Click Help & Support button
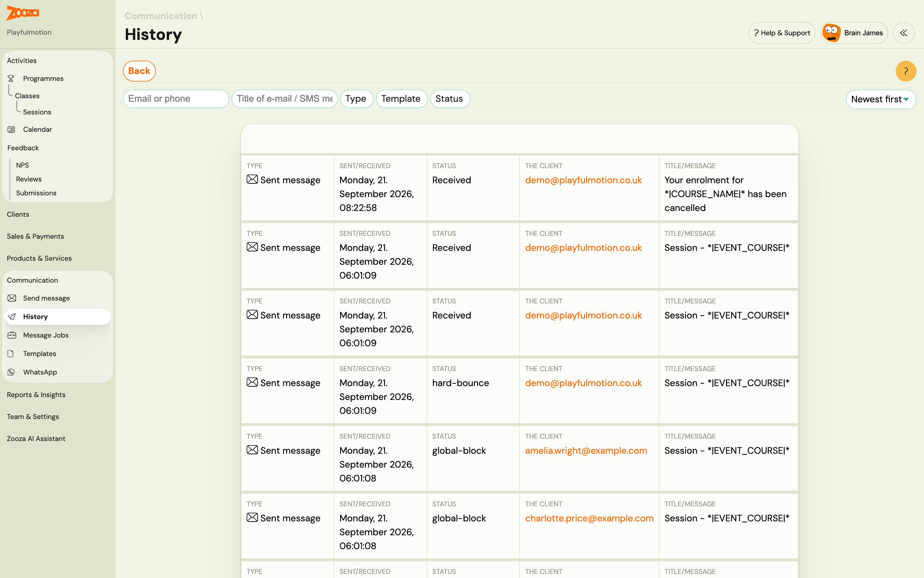This screenshot has width=924, height=578. [782, 33]
